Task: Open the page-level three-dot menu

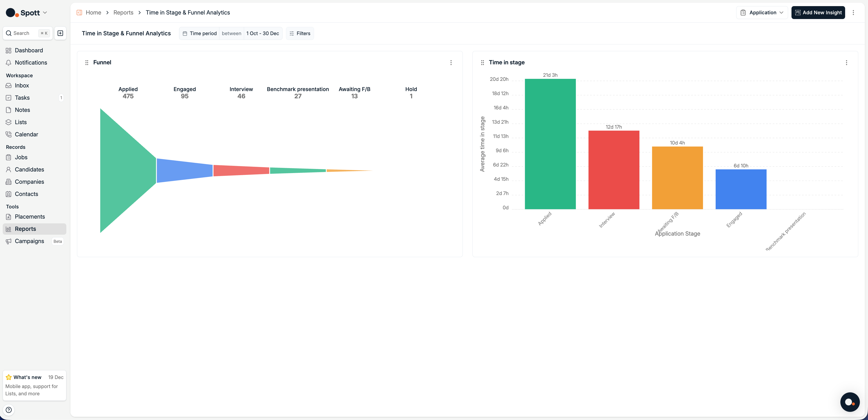Action: (x=853, y=12)
